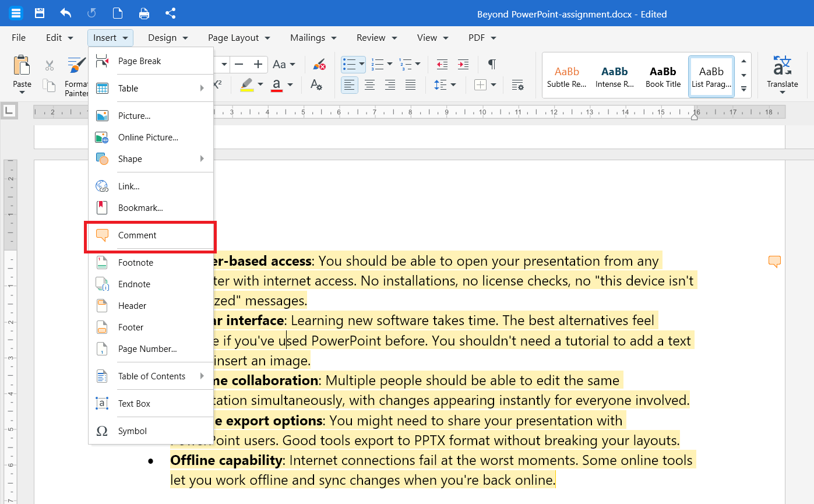Toggle bulleted list formatting

click(x=349, y=64)
